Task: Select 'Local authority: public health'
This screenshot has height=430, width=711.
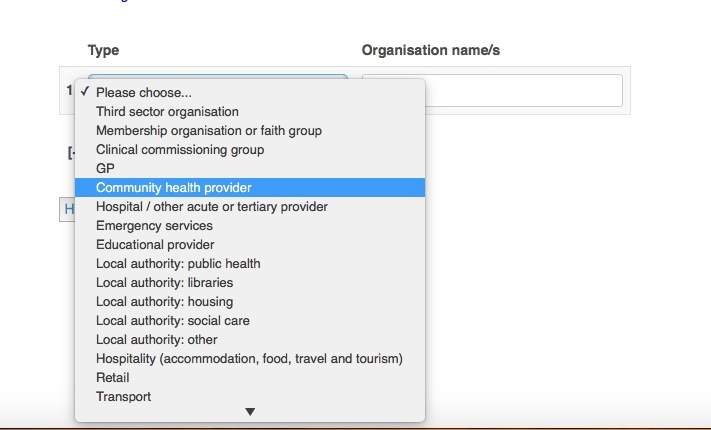Action: click(178, 264)
